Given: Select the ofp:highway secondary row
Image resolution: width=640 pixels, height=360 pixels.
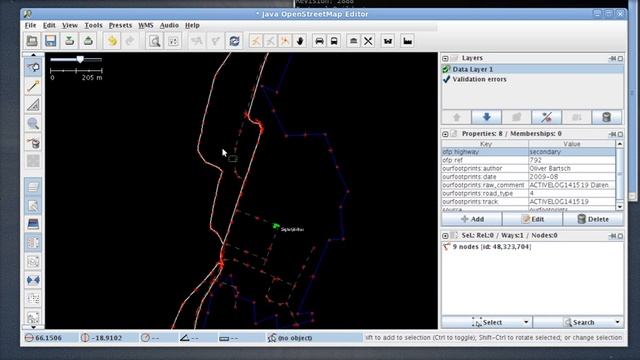Looking at the screenshot, I should 529,152.
